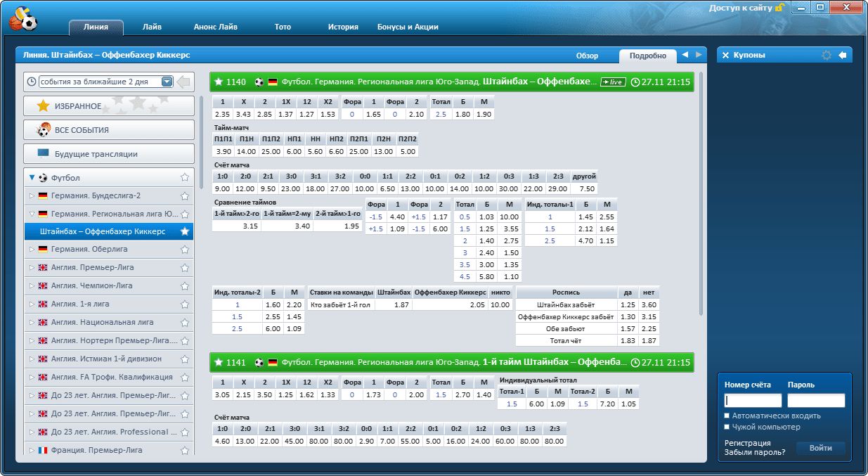Switch to the Тото tab
This screenshot has width=868, height=476.
pyautogui.click(x=283, y=27)
